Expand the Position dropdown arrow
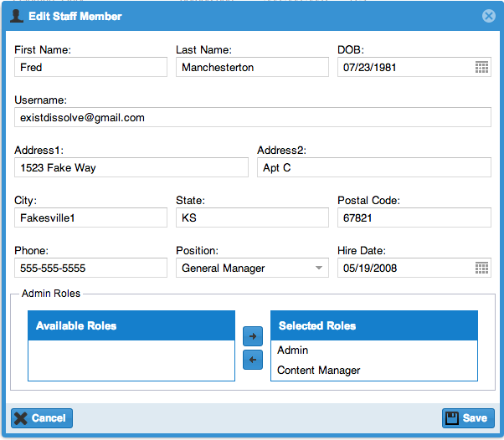This screenshot has height=440, width=504. point(319,269)
